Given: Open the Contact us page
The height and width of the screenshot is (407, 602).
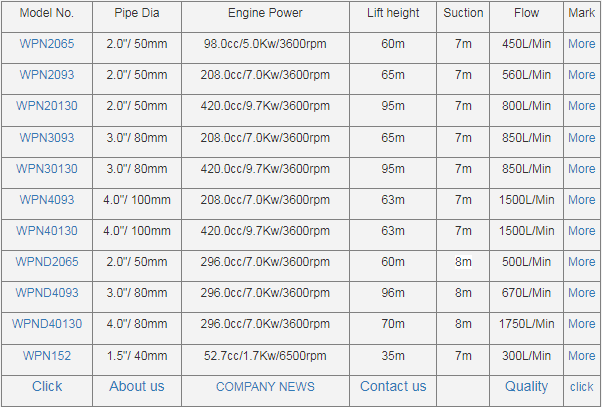Looking at the screenshot, I should [393, 386].
